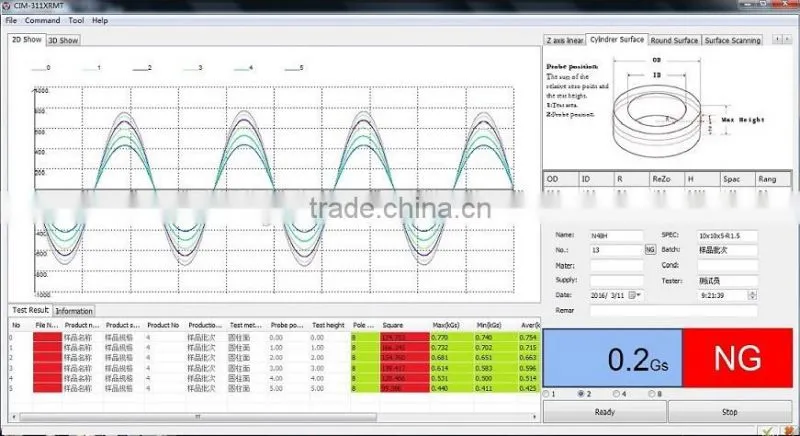This screenshot has height=436, width=800.
Task: Click the Stop button
Action: coord(730,412)
